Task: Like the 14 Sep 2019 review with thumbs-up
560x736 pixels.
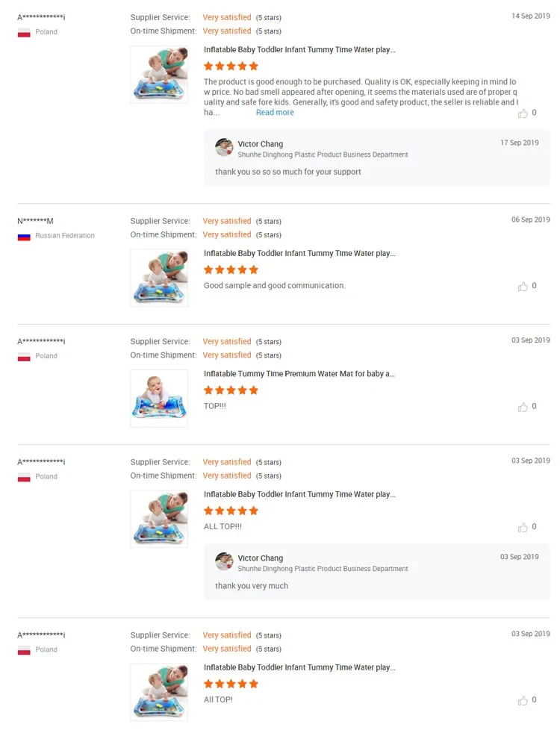Action: (523, 113)
